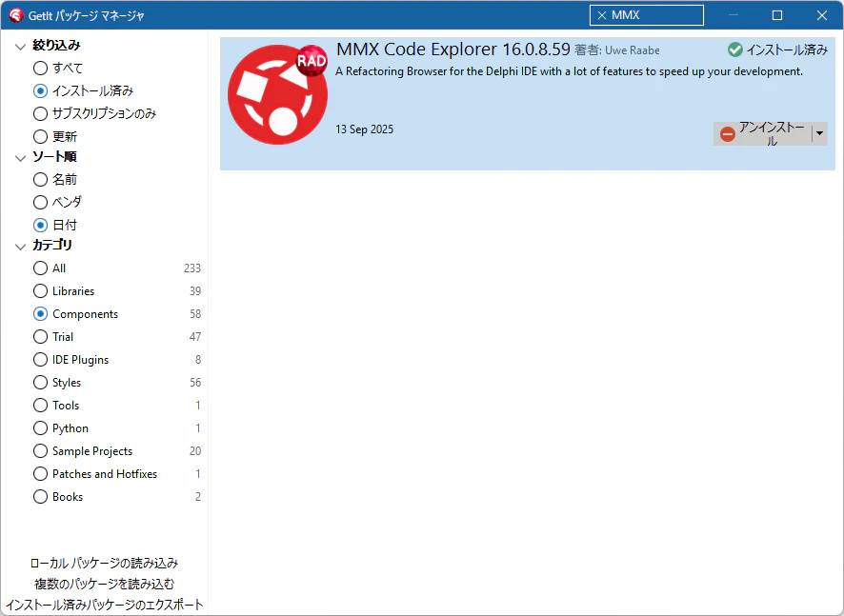
Task: Select the Sample Projects category
Action: click(40, 451)
